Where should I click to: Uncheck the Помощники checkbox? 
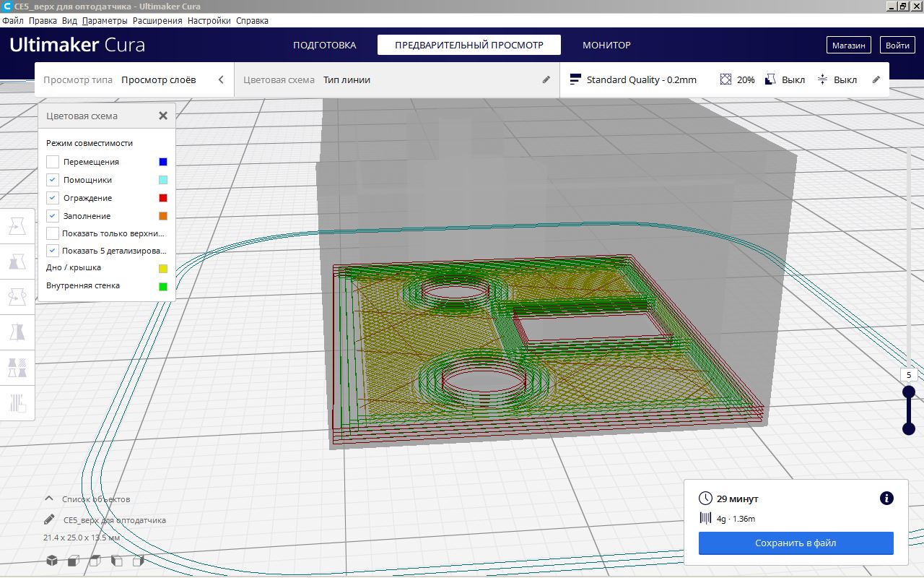pyautogui.click(x=53, y=180)
